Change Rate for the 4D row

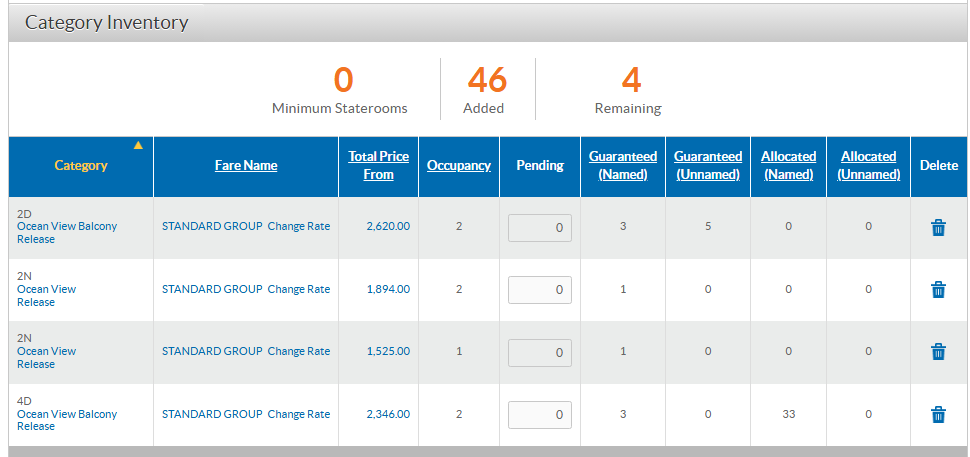299,414
